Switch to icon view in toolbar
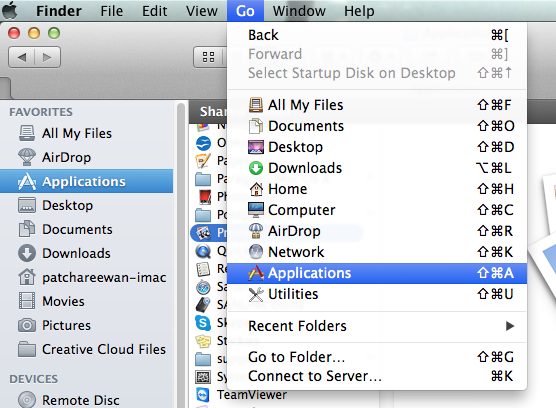 [x=208, y=57]
